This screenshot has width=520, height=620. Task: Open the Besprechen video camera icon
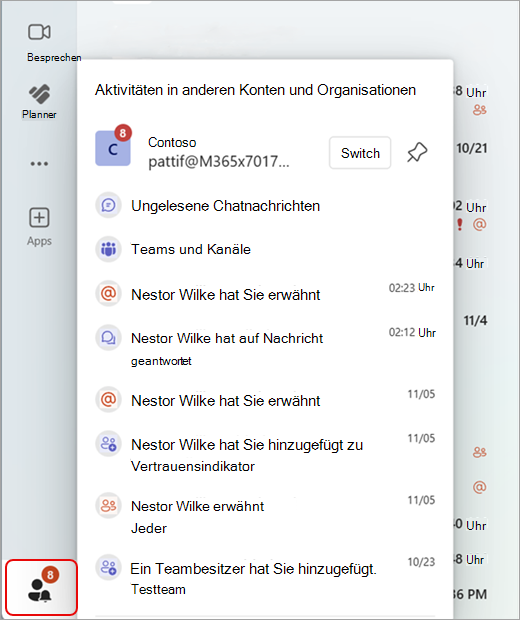tap(39, 32)
